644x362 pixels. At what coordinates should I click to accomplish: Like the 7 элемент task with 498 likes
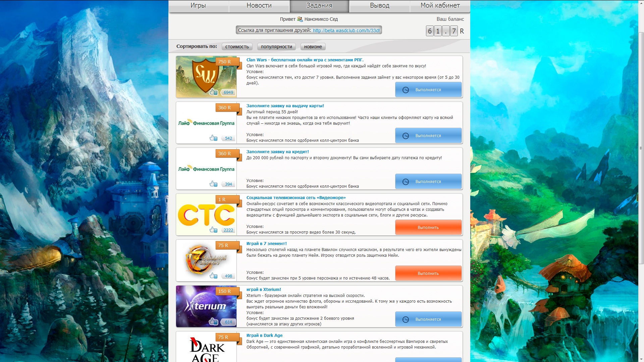[213, 276]
